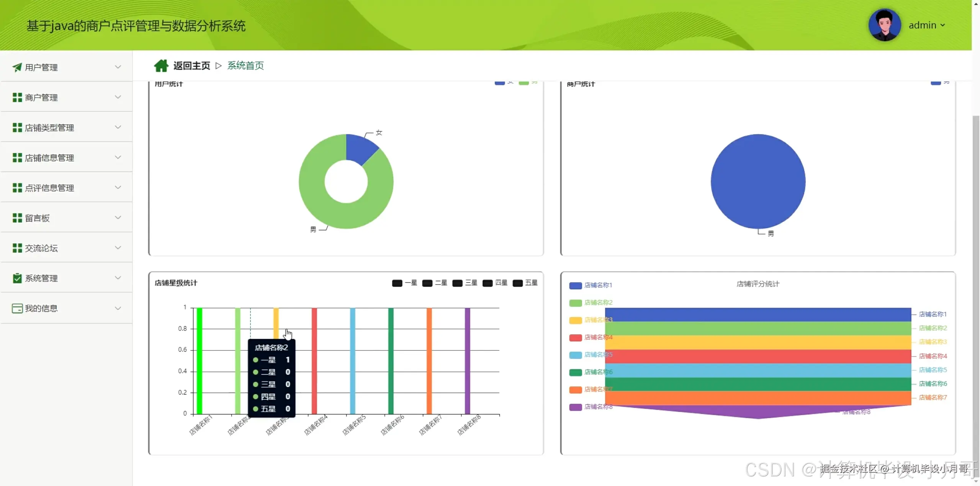
Task: Click the grid icon next to 商户管理
Action: [17, 97]
